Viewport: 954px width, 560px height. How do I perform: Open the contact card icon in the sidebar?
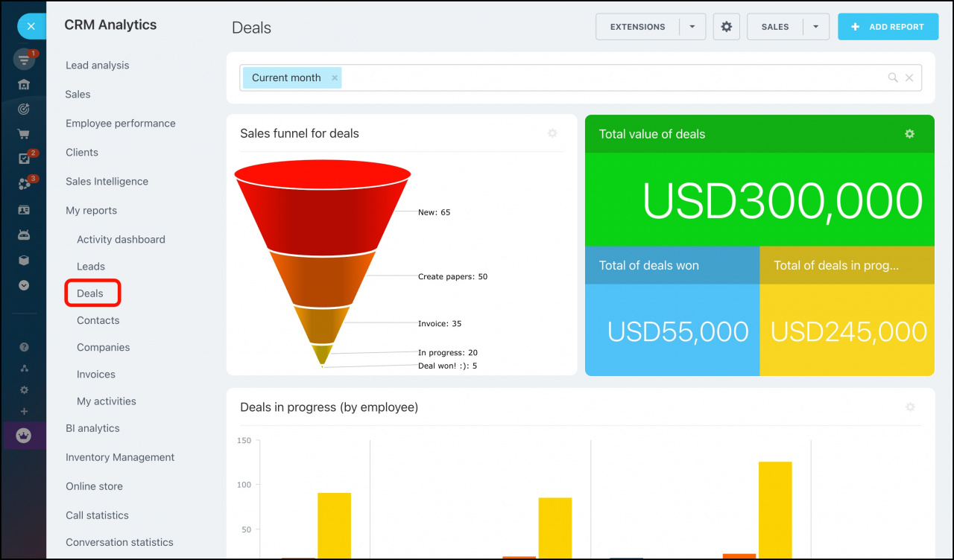click(x=24, y=210)
